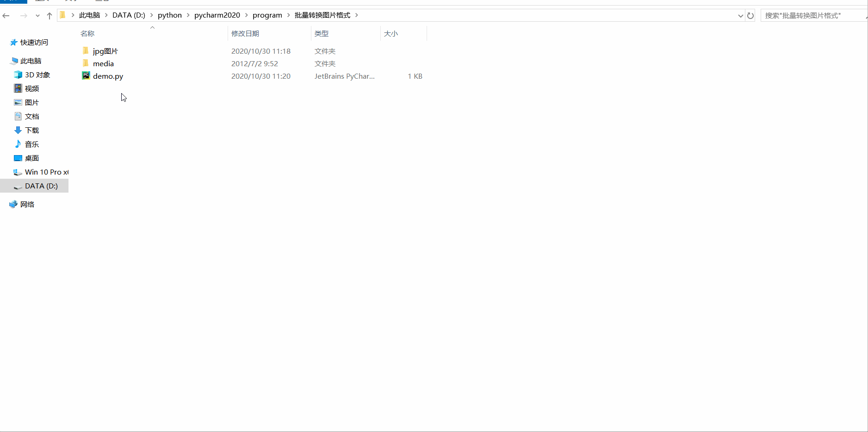Select DATA (D:) in the navigation pane
868x432 pixels.
[x=42, y=186]
